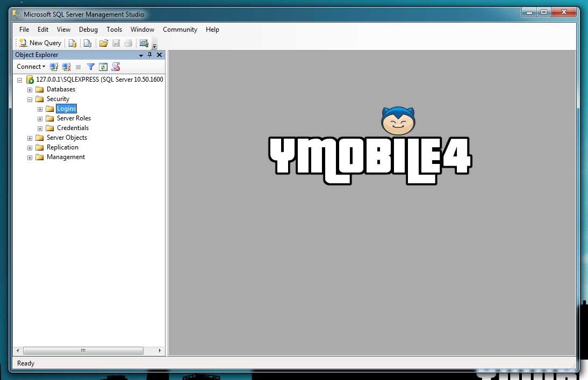Click the Activity Monitor icon

tap(144, 43)
